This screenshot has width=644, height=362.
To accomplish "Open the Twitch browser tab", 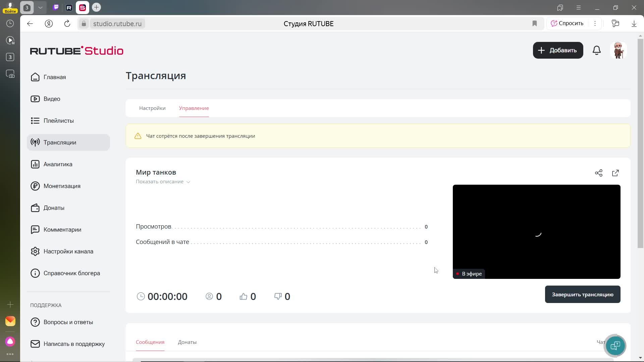I will pos(56,7).
